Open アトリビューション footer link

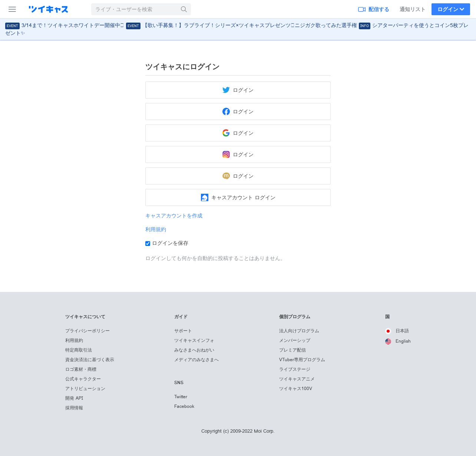85,389
